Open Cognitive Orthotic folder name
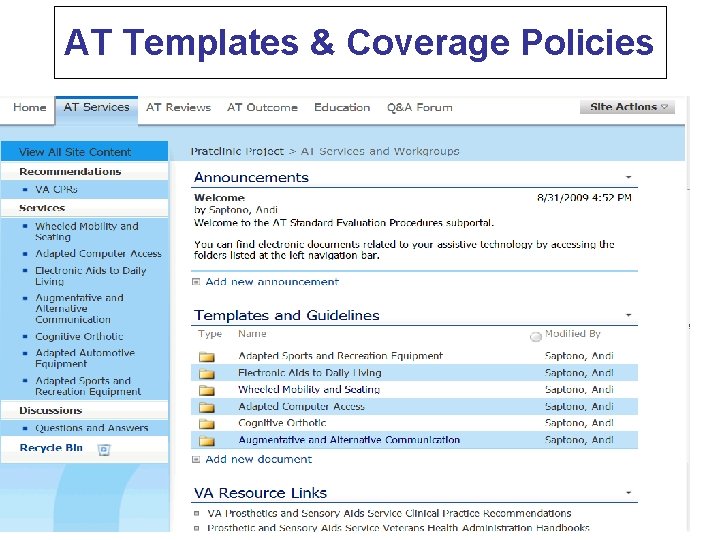Screen dimensions: 720x540 [282, 423]
